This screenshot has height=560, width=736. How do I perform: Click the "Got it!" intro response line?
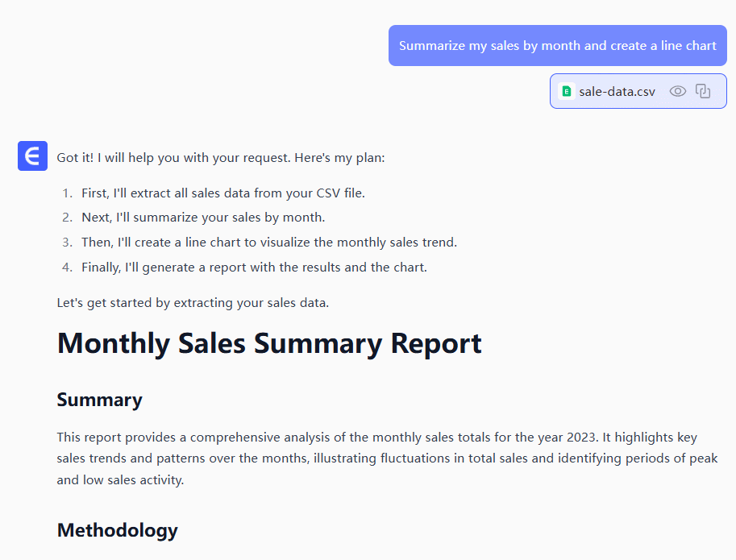coord(221,158)
